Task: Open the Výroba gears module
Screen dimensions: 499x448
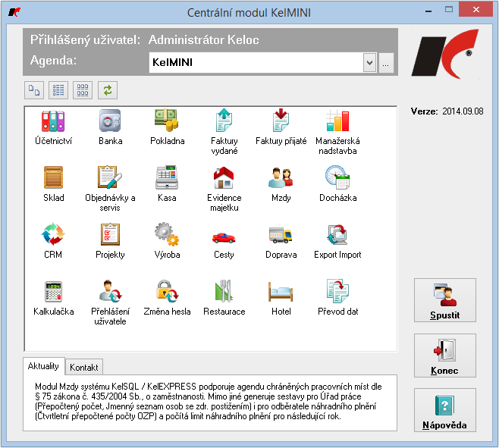Action: pyautogui.click(x=167, y=240)
